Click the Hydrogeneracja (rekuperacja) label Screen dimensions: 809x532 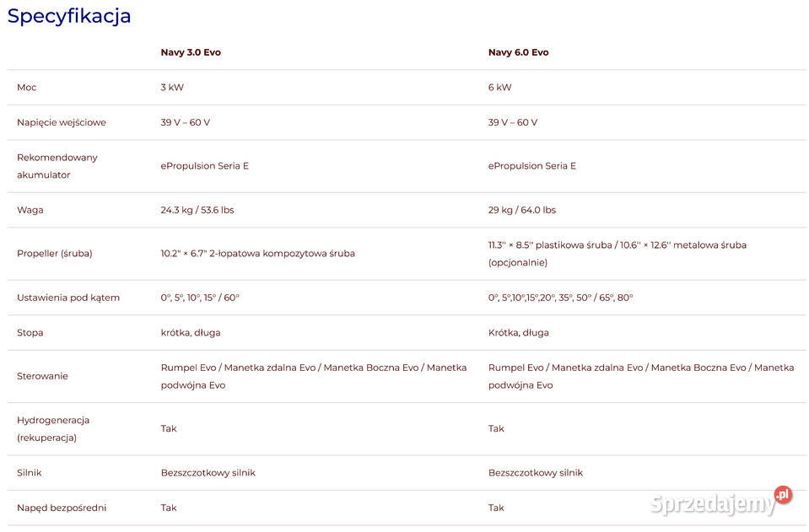tap(53, 429)
